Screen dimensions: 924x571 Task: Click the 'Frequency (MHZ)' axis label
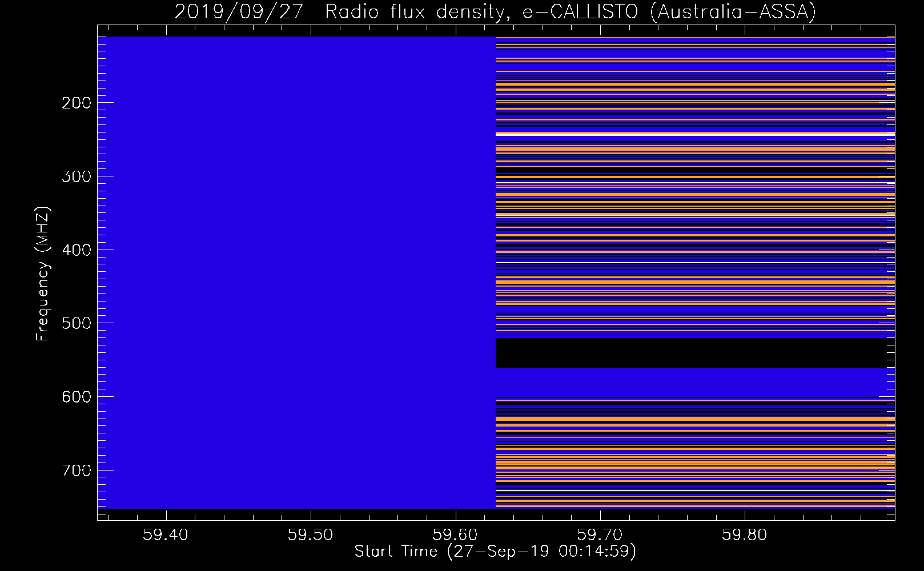pos(43,274)
